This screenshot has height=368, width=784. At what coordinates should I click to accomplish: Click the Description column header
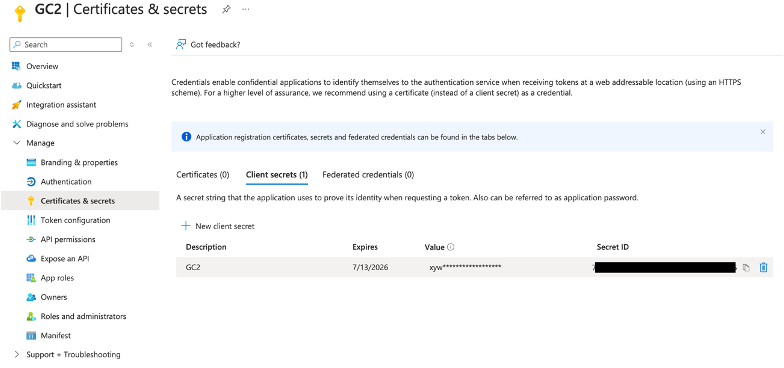point(206,247)
